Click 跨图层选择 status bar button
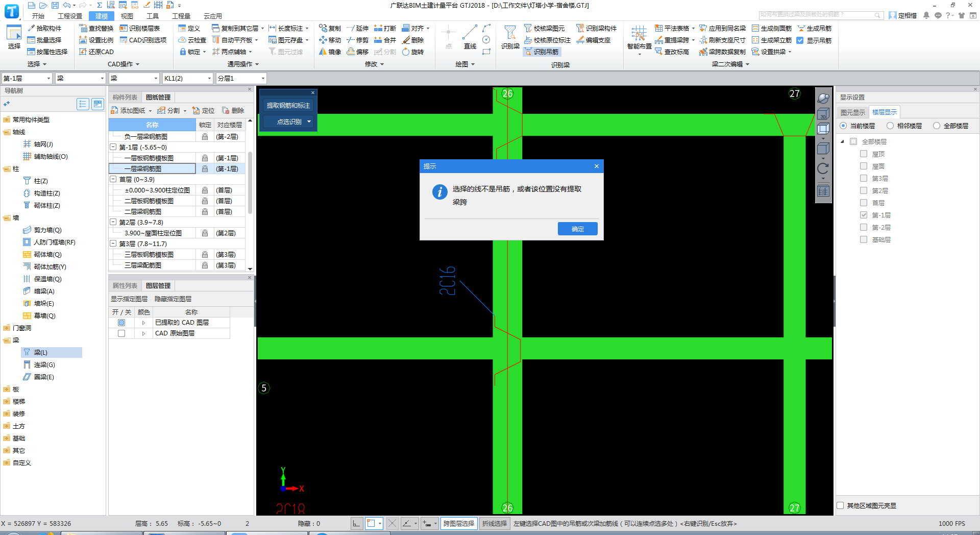The width and height of the screenshot is (980, 535). [459, 523]
